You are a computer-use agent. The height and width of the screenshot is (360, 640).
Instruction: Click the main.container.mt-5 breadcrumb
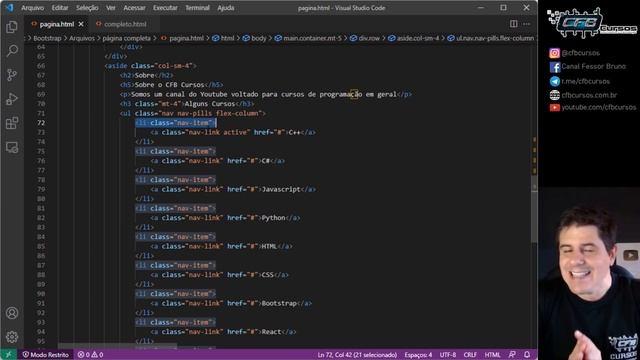pos(308,38)
